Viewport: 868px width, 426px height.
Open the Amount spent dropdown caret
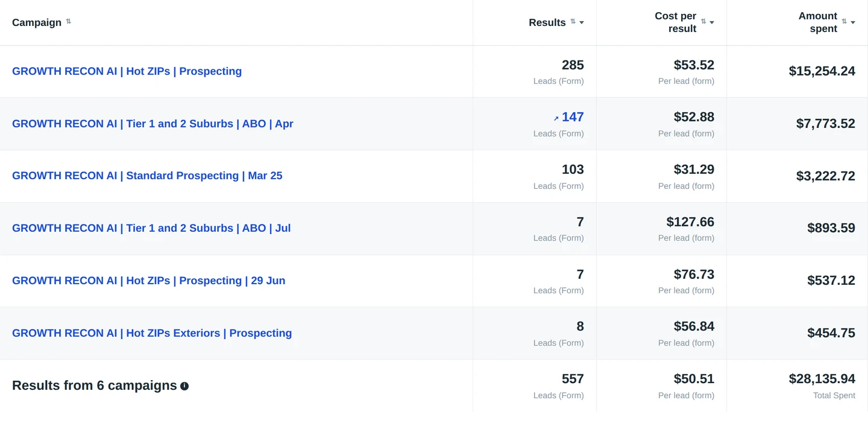coord(853,23)
